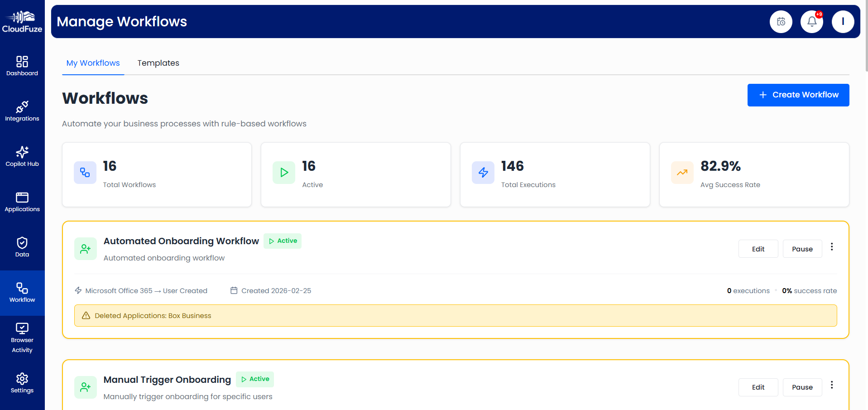868x410 pixels.
Task: Navigate to Applications via sidebar icon
Action: coord(22,201)
